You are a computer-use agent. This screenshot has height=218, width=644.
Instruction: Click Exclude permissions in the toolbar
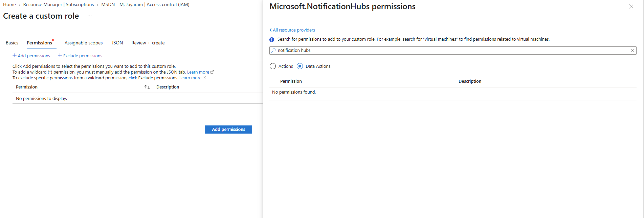coord(80,56)
